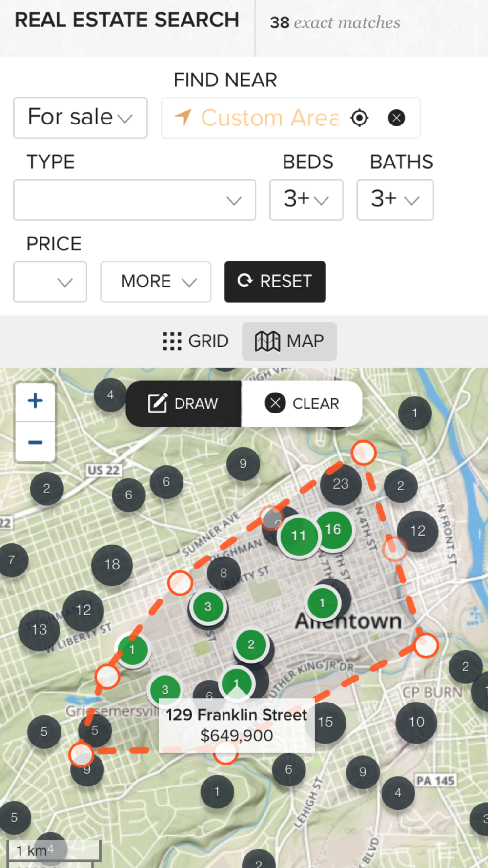Screen dimensions: 488x868
Task: Zoom in the map with plus
Action: coord(35,401)
